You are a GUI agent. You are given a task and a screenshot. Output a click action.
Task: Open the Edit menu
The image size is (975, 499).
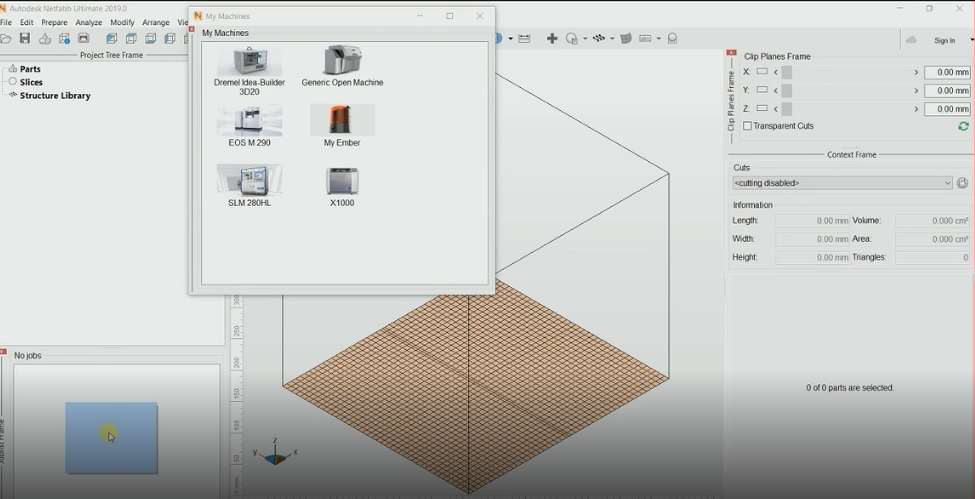(27, 22)
